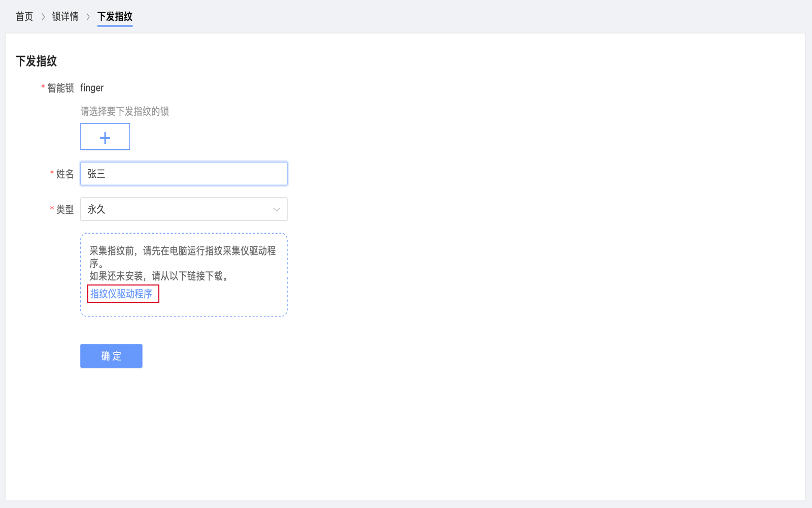Download via 指纹仪驱动程序 link
This screenshot has width=812, height=508.
click(121, 294)
